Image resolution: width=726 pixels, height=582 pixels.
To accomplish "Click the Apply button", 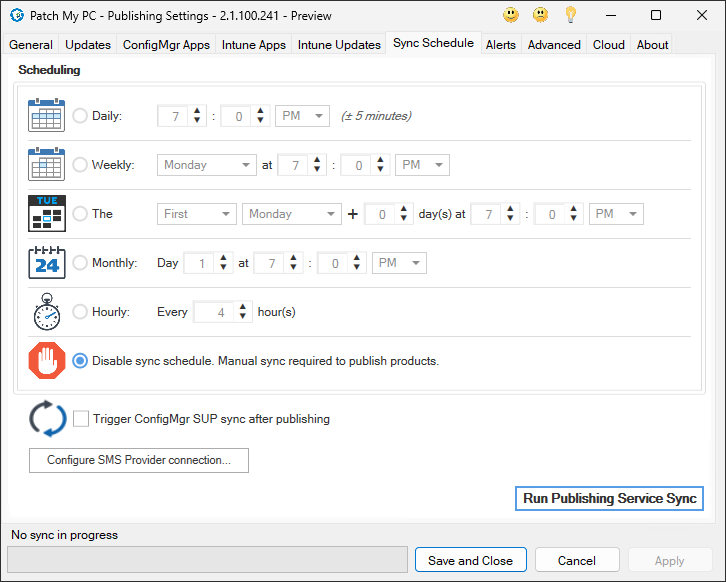I will pos(670,560).
